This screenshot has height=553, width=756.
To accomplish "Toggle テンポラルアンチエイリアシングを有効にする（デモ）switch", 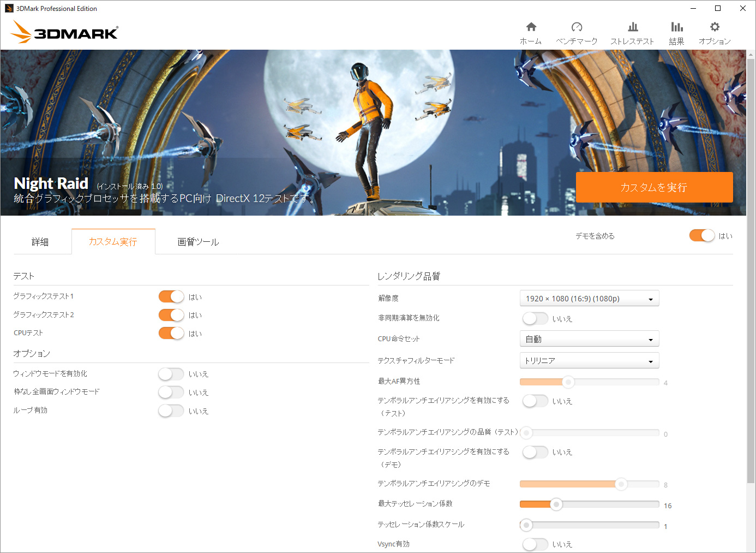I will click(535, 452).
